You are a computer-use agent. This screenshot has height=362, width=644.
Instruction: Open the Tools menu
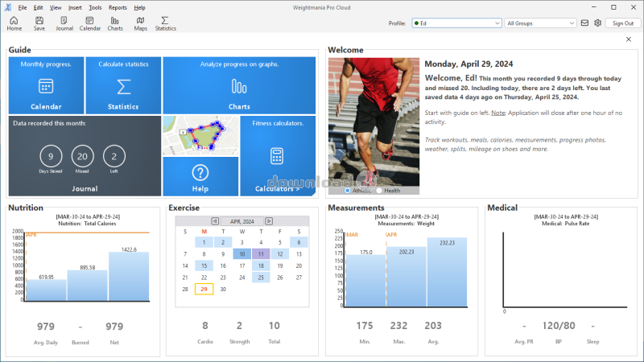click(x=95, y=7)
